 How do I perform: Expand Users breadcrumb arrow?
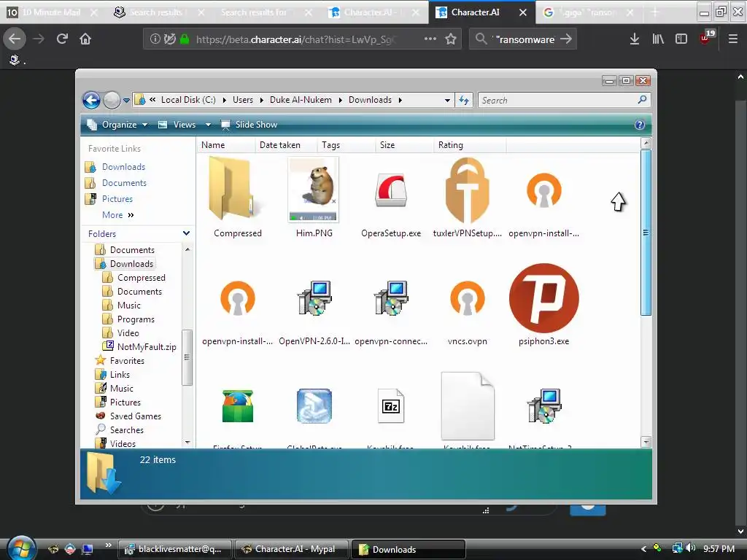[x=262, y=100]
